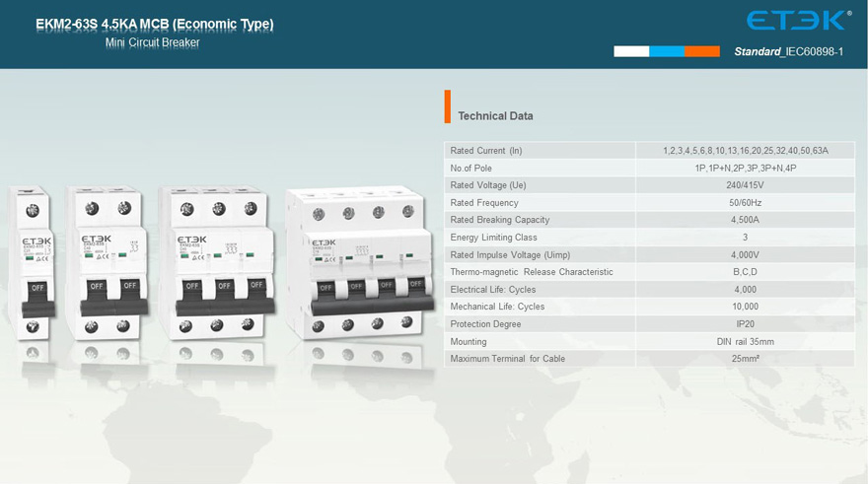Select the two-pole breaker image
The height and width of the screenshot is (484, 868).
(108, 263)
